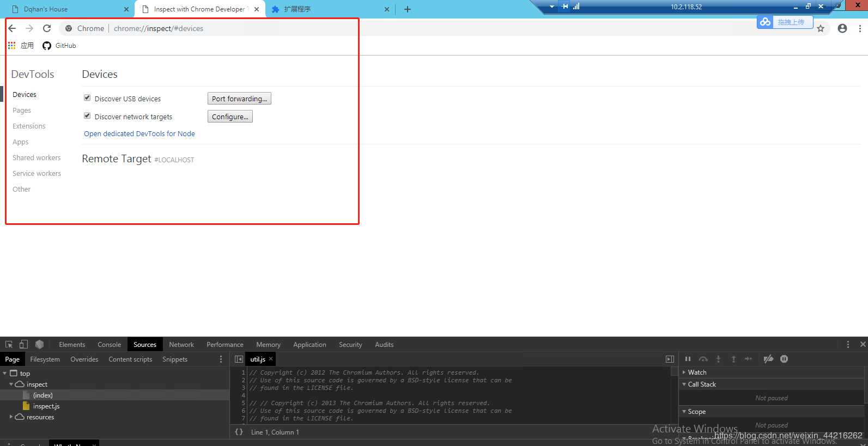Open the GitHub bookmark
This screenshot has height=446, width=868.
coord(59,46)
